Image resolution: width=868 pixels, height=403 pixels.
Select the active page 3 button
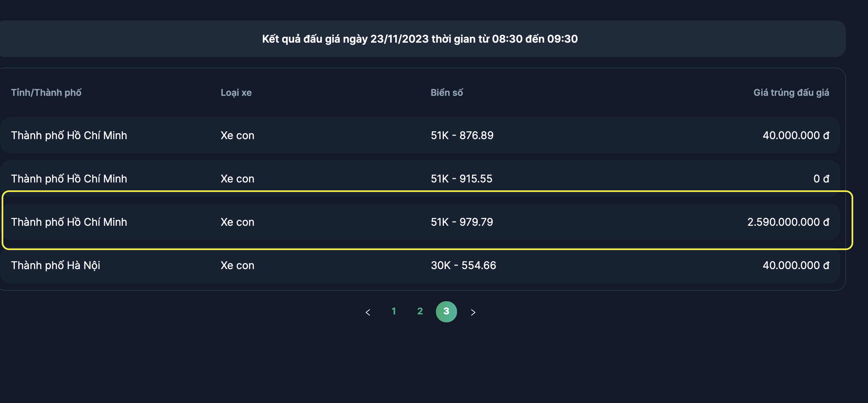click(446, 311)
